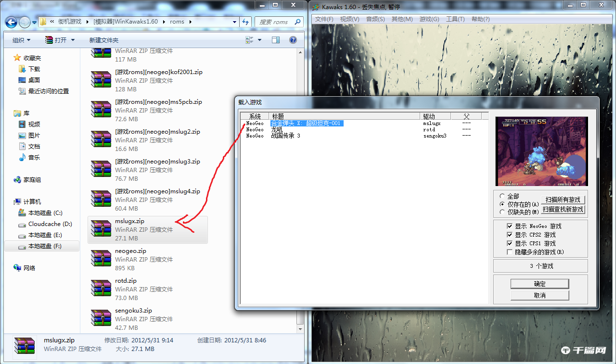Select the rotd.zip archive icon
The image size is (616, 364).
click(101, 289)
